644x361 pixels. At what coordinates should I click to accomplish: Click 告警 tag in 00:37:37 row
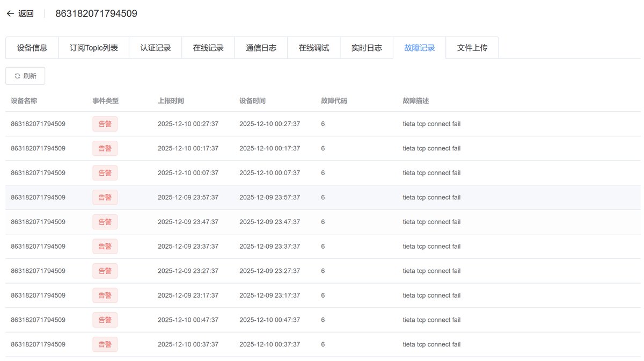[x=105, y=344]
